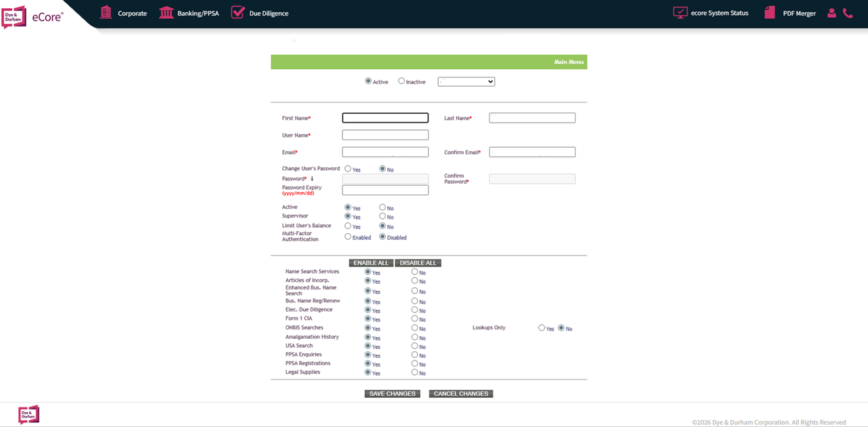
Task: Go to Main Menu link
Action: pyautogui.click(x=568, y=62)
